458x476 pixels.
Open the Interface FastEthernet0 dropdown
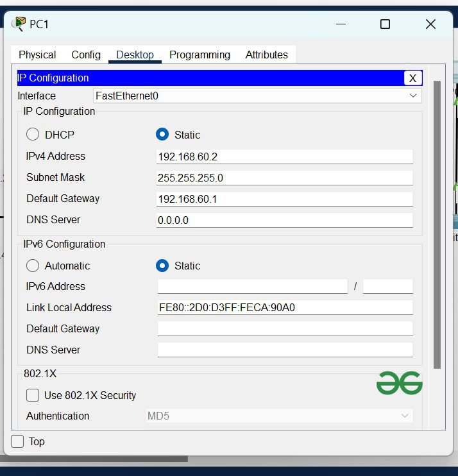tap(257, 96)
